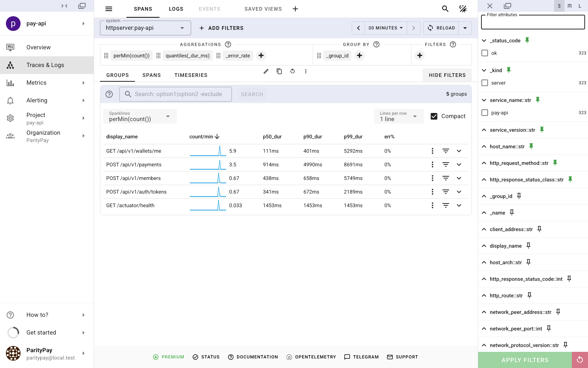Open the DOCUMENTATION link
588x368 pixels.
pyautogui.click(x=253, y=357)
